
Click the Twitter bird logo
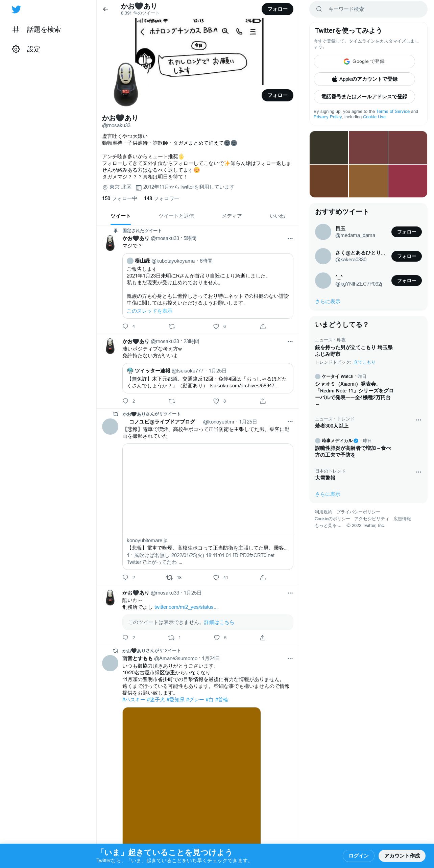[16, 9]
